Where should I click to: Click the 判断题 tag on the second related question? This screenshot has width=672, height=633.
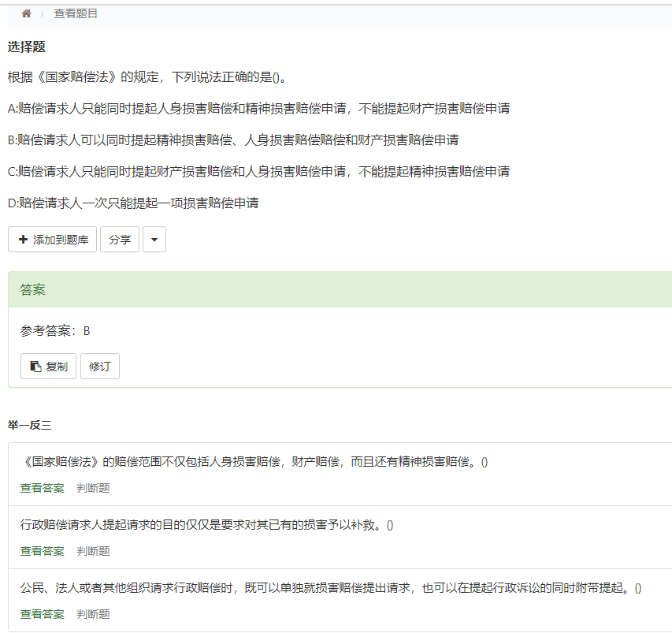point(95,551)
